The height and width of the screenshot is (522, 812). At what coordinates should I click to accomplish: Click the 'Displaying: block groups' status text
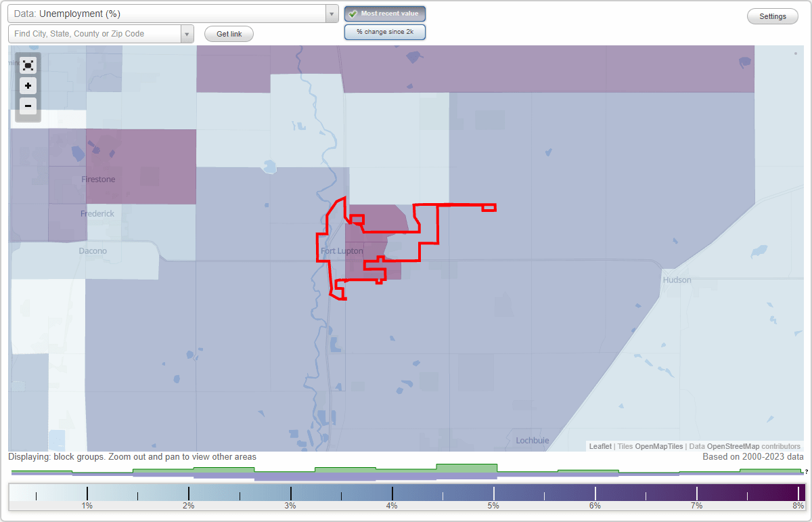132,457
